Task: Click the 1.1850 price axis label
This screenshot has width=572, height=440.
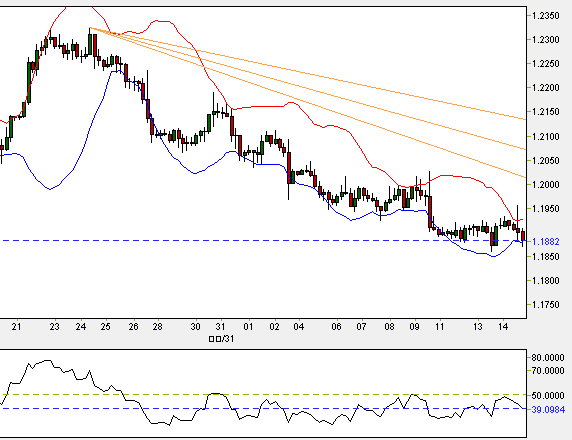Action: 545,257
